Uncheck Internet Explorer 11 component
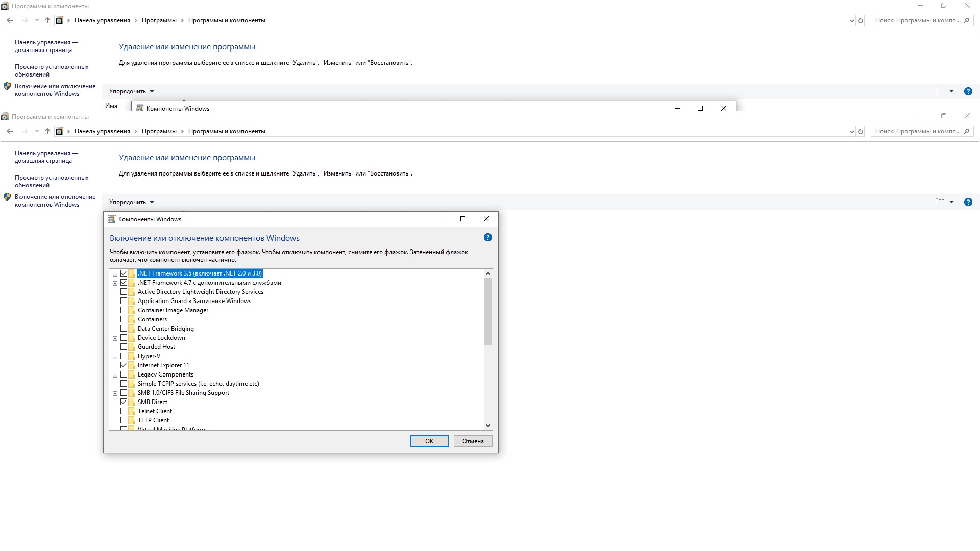Screen dimensions: 980x551 click(x=124, y=365)
